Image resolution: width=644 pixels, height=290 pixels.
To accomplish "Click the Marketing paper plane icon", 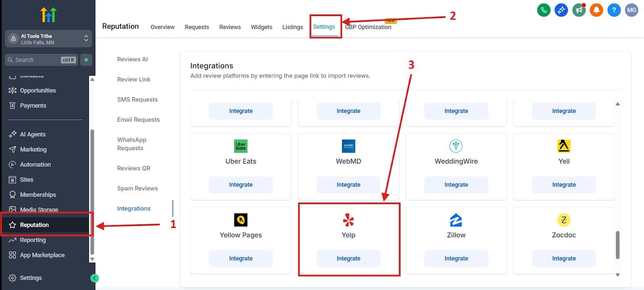I will 12,149.
